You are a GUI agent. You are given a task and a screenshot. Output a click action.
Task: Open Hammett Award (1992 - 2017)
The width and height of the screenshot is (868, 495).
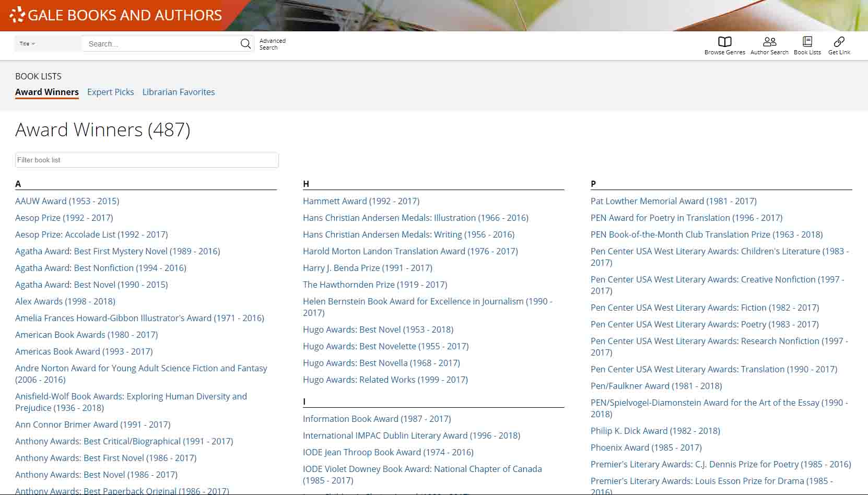[x=361, y=201]
